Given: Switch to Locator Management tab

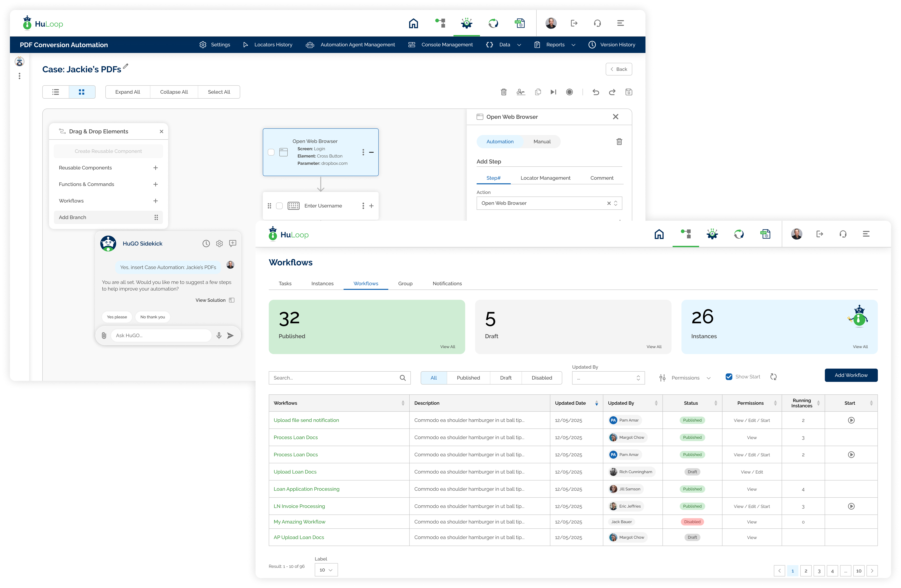Looking at the screenshot, I should (x=545, y=178).
